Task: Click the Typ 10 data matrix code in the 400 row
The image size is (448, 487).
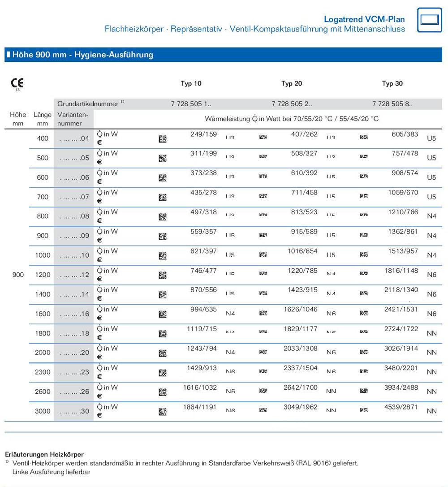Action: [162, 139]
